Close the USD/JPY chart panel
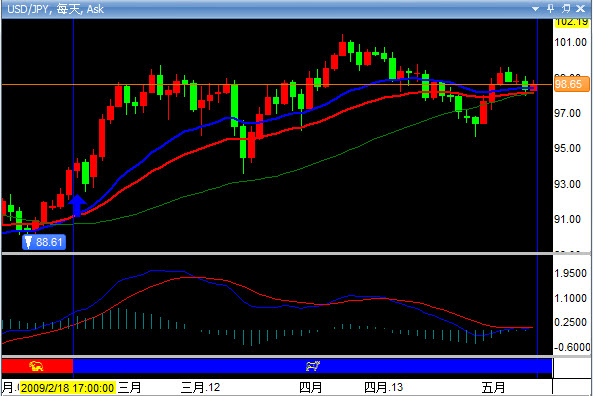 point(581,8)
